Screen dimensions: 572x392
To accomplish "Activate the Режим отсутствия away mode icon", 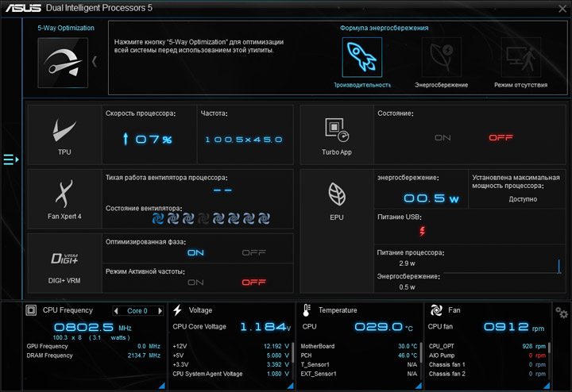I will 521,57.
